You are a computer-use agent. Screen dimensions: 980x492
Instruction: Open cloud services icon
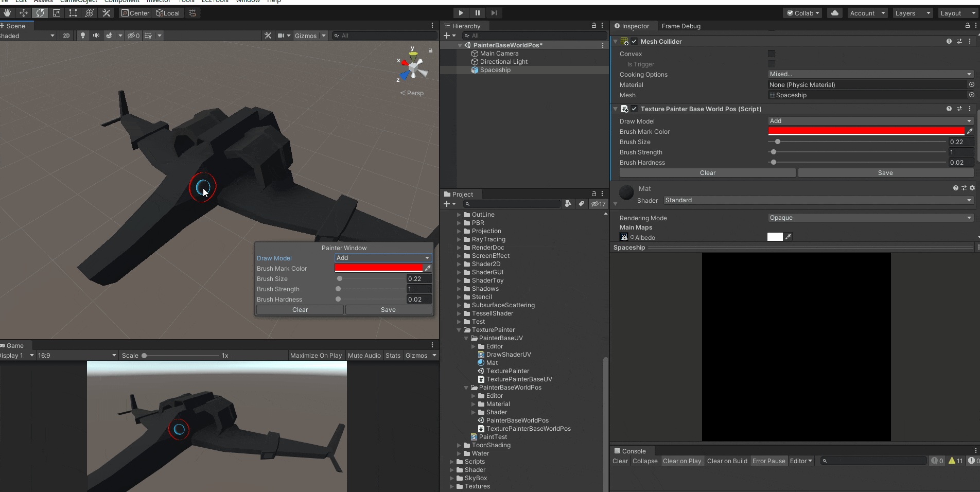coord(835,13)
